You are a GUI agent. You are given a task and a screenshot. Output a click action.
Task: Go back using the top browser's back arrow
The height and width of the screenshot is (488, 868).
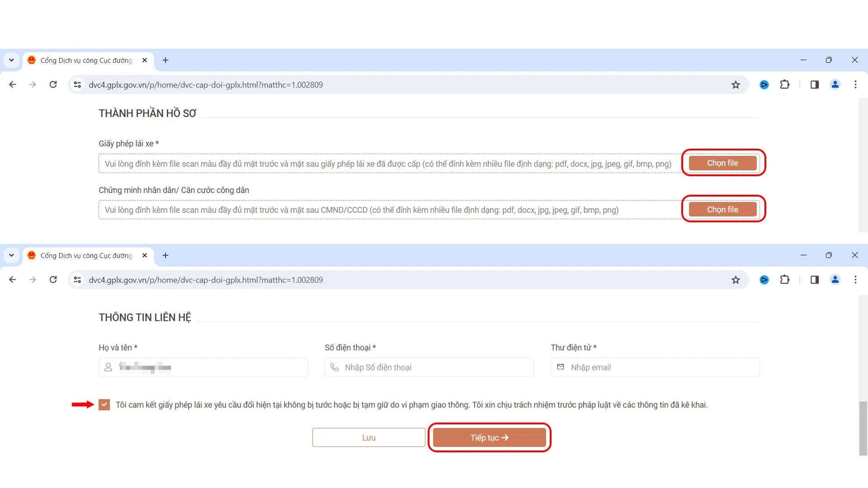(x=13, y=84)
